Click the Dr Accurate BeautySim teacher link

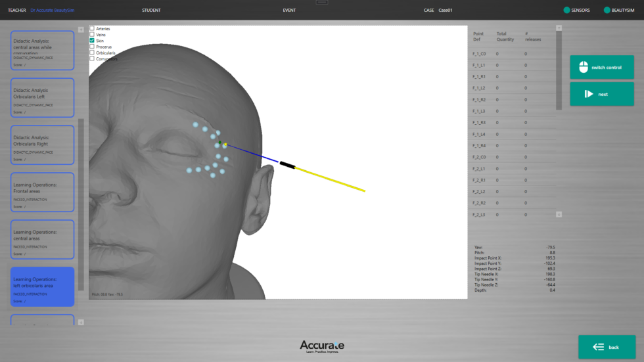52,11
